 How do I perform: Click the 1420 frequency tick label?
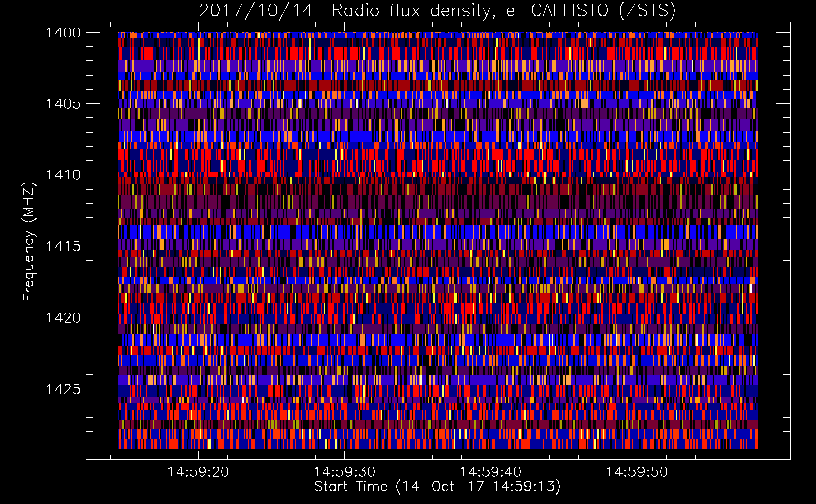(63, 318)
